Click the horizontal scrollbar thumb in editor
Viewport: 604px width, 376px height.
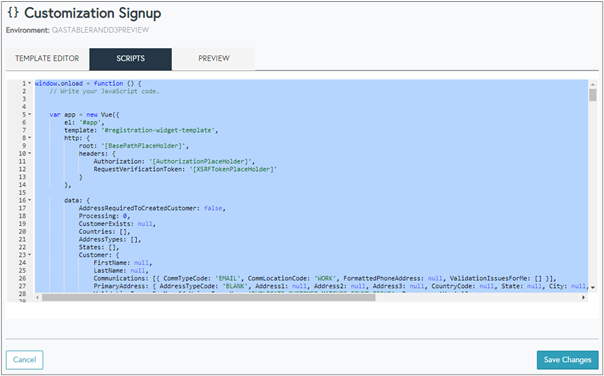click(208, 297)
